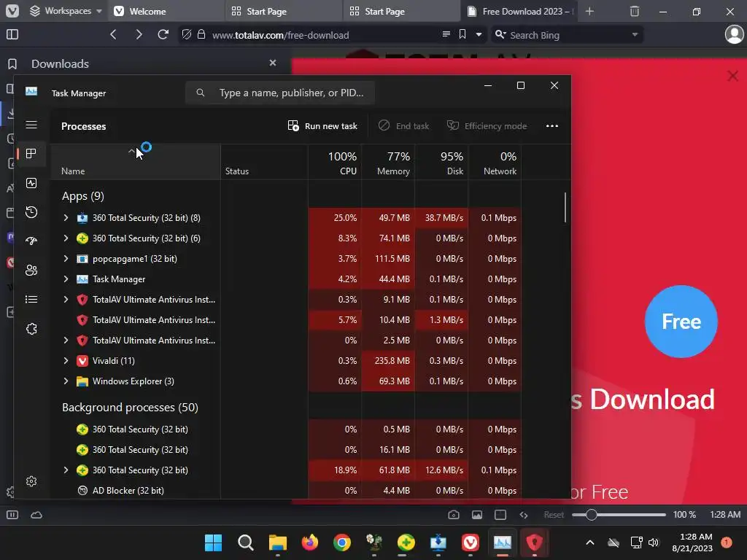Open new tab in Vivaldi
This screenshot has height=560, width=747.
pos(589,11)
